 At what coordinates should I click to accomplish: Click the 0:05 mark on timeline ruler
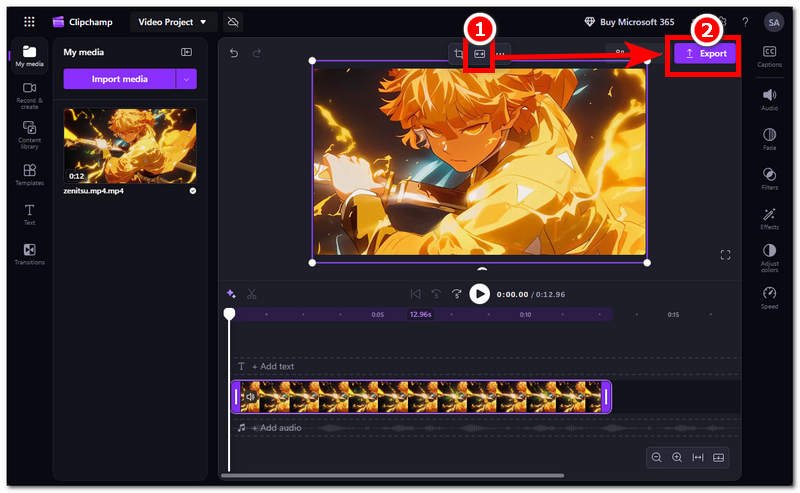point(378,314)
